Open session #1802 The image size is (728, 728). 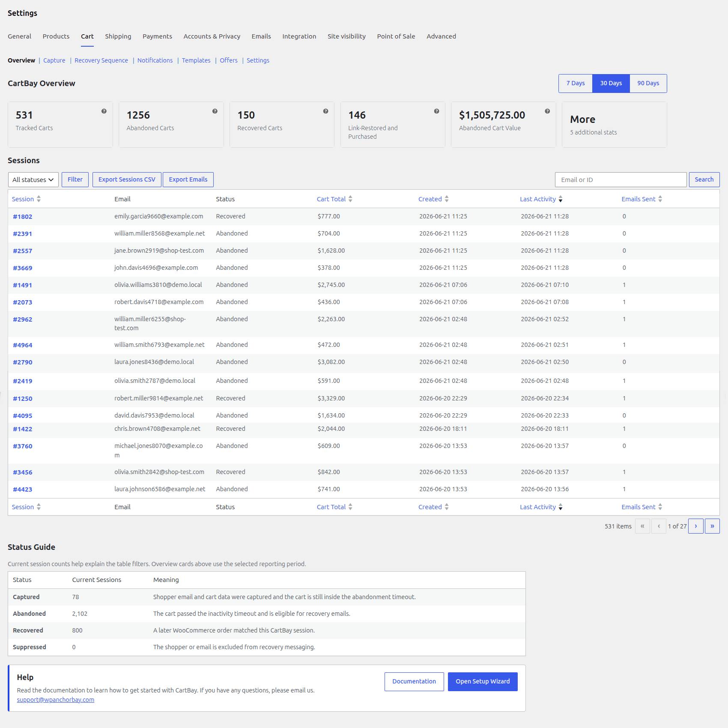[x=23, y=217]
